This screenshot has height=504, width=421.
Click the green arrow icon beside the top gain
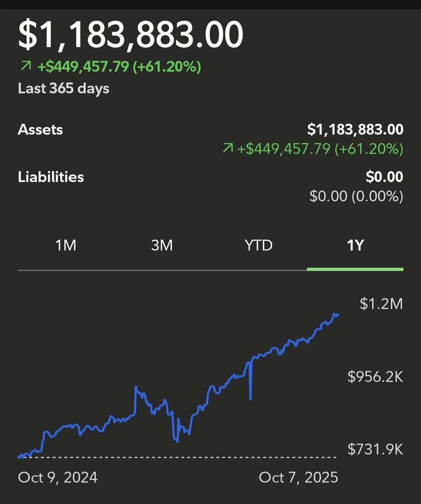pyautogui.click(x=26, y=66)
